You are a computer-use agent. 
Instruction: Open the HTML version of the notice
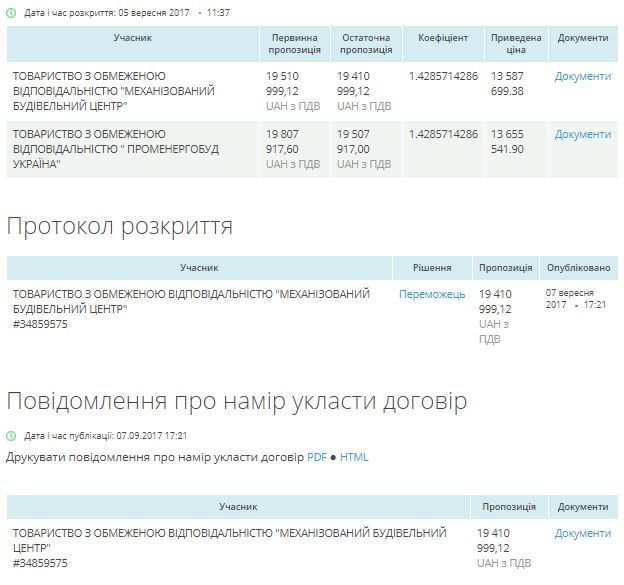click(x=354, y=457)
